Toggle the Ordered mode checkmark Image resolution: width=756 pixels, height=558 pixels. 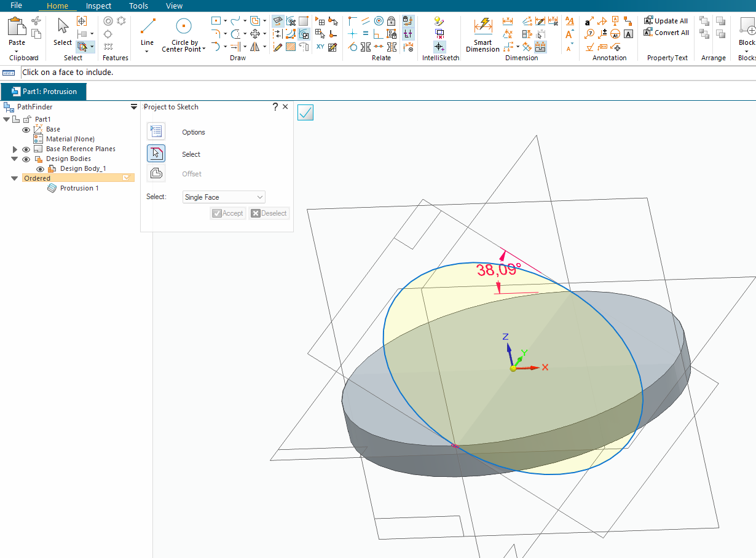(127, 178)
